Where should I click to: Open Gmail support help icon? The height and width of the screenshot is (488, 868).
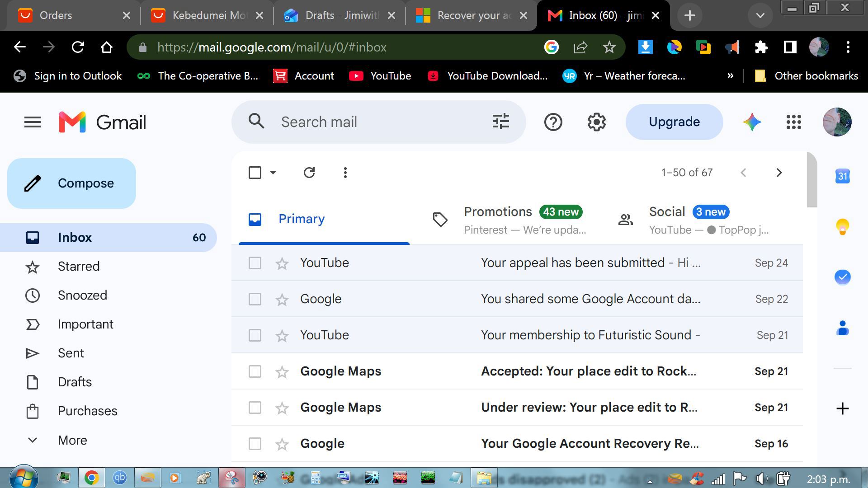553,122
